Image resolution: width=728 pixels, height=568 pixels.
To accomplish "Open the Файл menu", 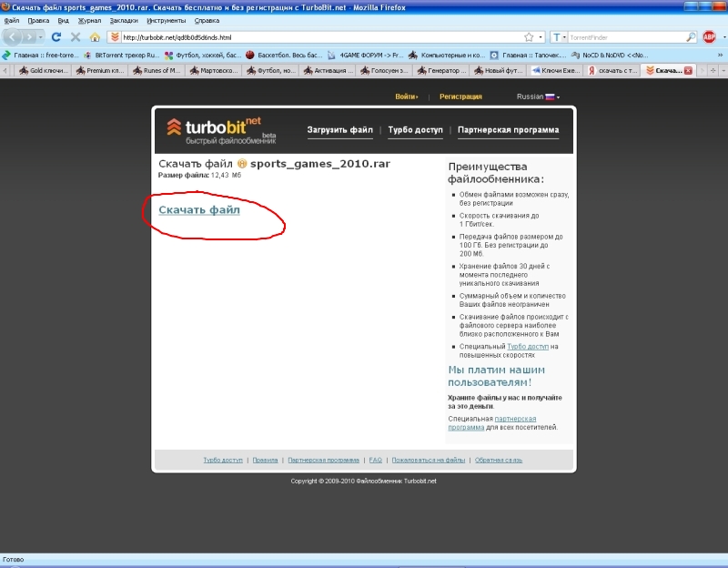I will point(12,20).
